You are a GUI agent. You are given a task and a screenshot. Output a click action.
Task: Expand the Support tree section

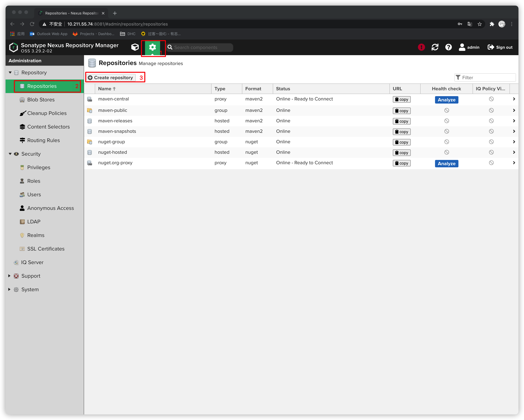[x=10, y=276]
